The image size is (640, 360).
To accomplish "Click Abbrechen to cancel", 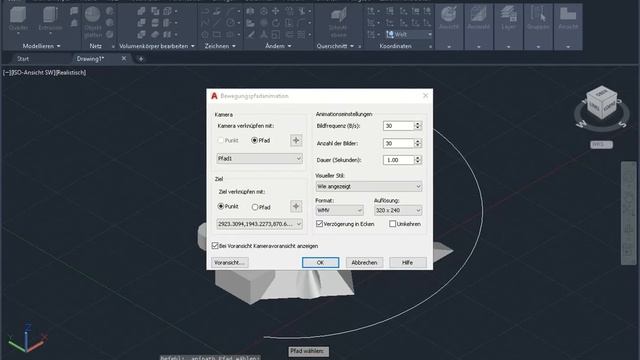I will coord(364,263).
